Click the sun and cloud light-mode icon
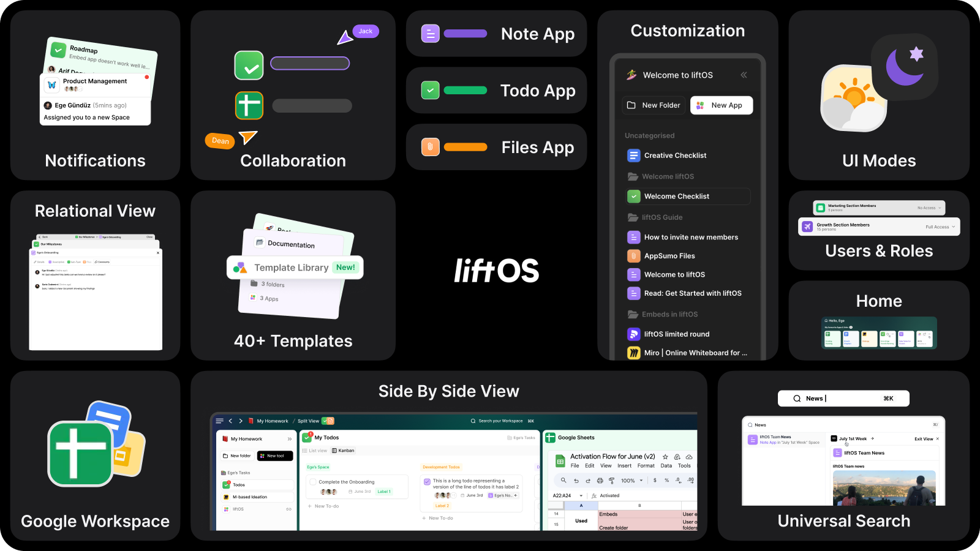 853,99
